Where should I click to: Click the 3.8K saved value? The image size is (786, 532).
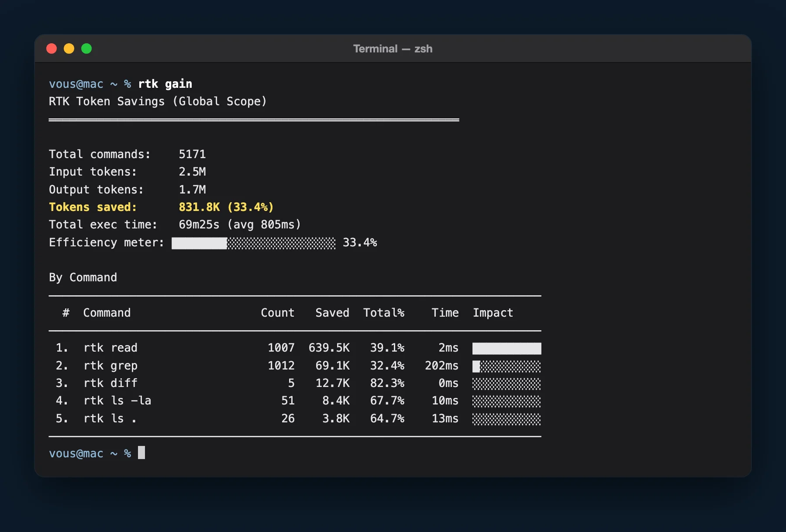pyautogui.click(x=336, y=418)
